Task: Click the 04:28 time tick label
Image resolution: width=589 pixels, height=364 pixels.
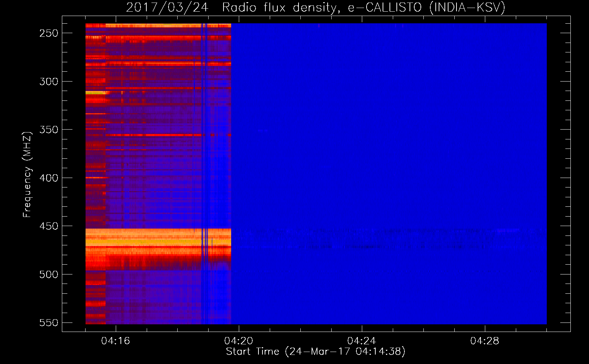Action: pos(485,341)
